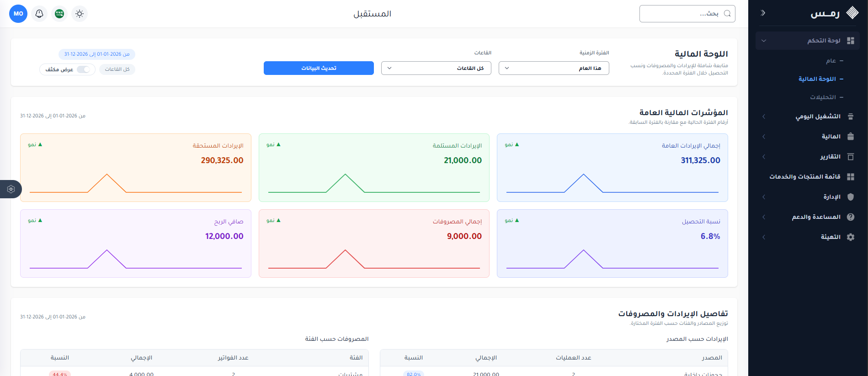The width and height of the screenshot is (868, 376).
Task: Toggle the عرض مكثف compact view switch
Action: tap(83, 69)
